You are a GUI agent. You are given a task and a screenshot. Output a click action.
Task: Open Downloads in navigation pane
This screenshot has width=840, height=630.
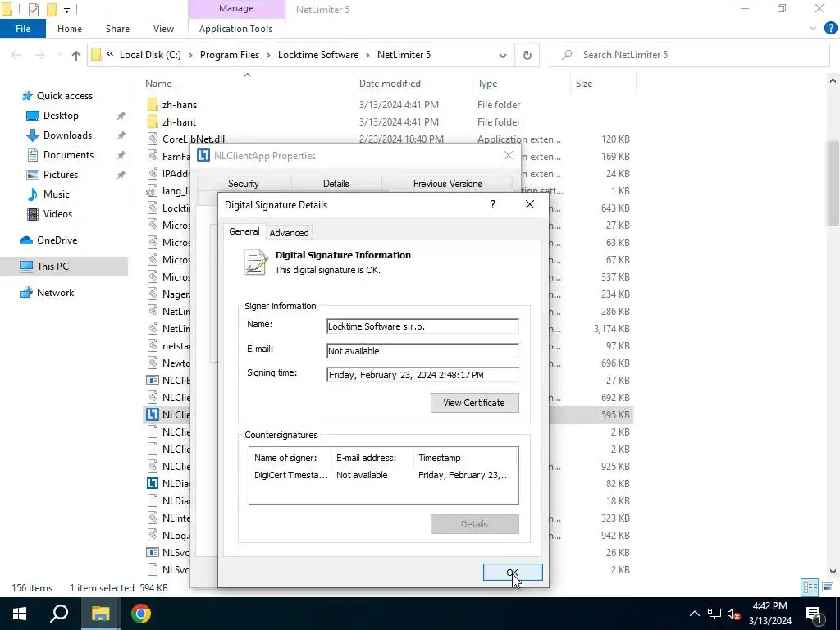[67, 135]
